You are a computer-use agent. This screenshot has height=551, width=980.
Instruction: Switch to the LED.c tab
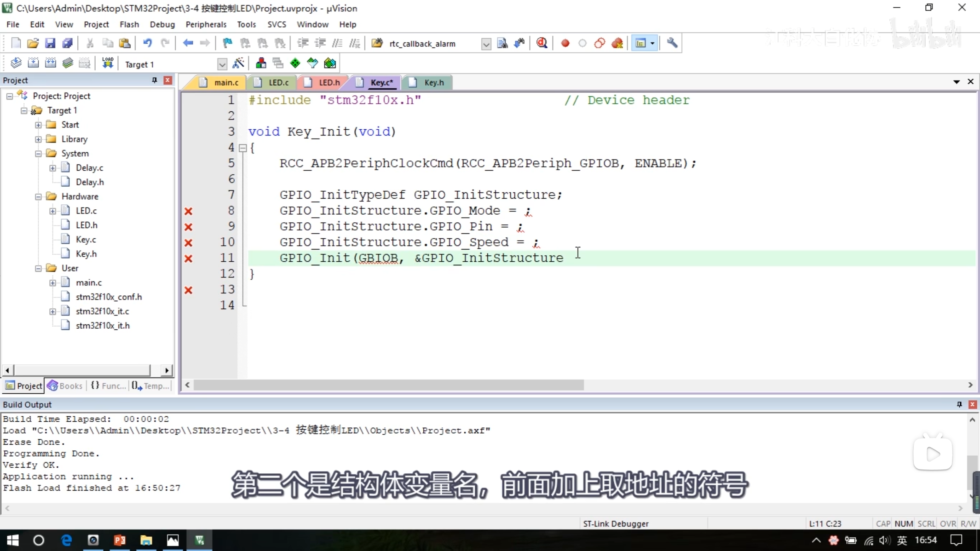[278, 83]
